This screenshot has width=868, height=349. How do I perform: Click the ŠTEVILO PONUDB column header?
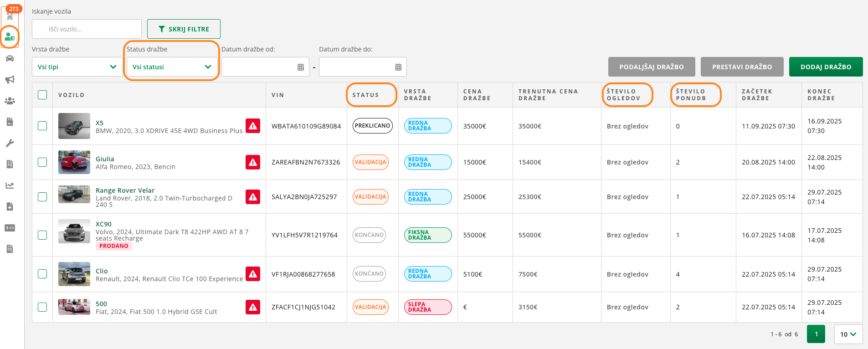pyautogui.click(x=691, y=95)
